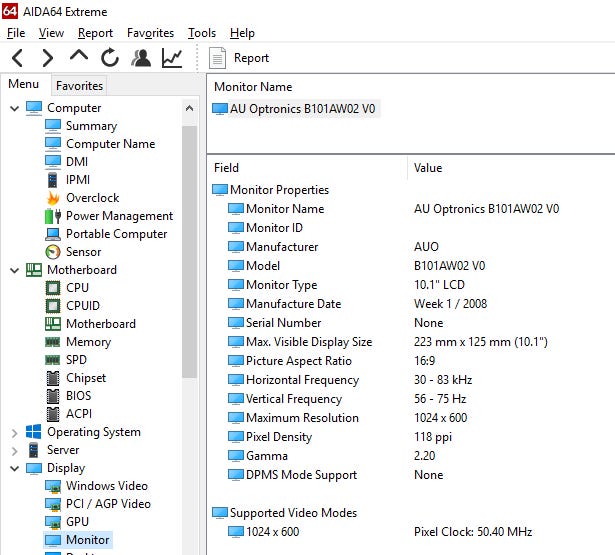
Task: Click the Operating System Windows logo icon
Action: point(33,432)
